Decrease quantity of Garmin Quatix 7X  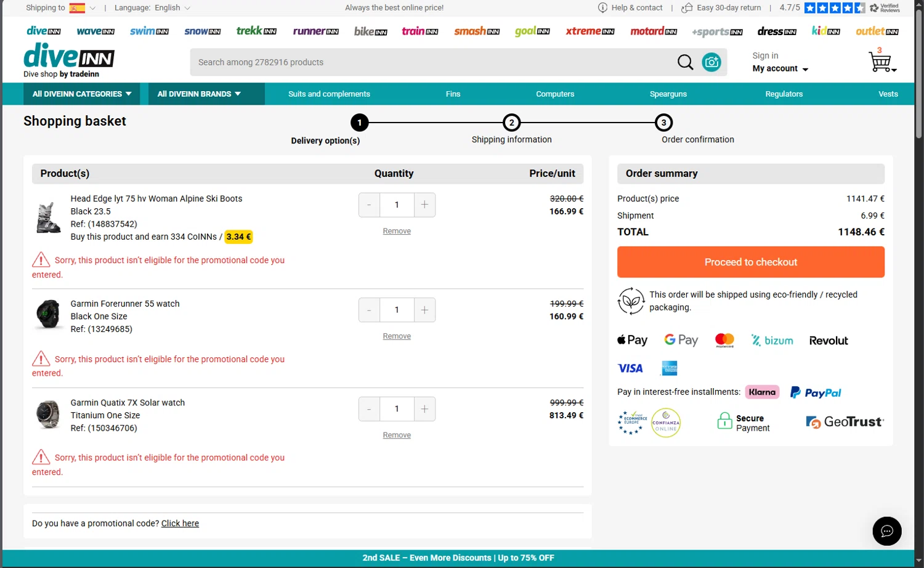tap(369, 409)
